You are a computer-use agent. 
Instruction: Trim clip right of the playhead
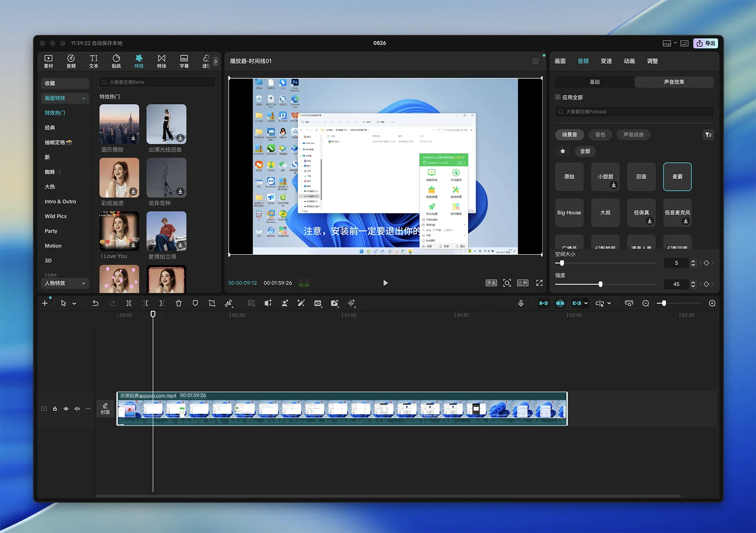162,303
